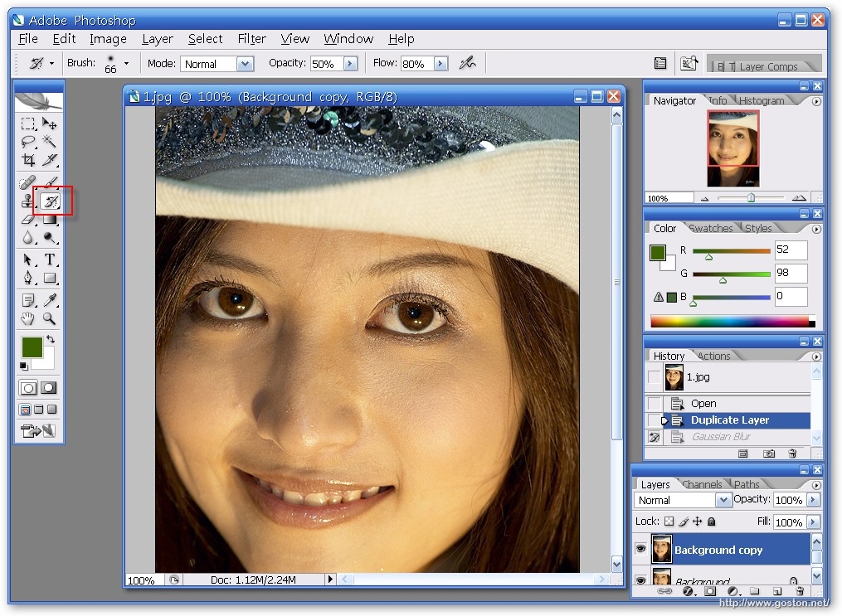
Task: Select the History Brush tool
Action: tap(50, 201)
